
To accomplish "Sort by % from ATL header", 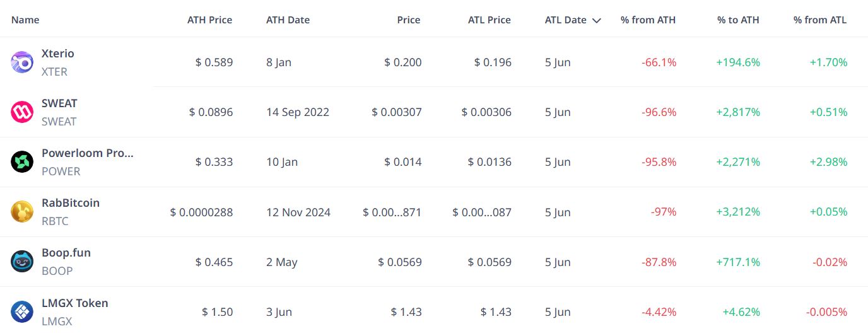I will (x=820, y=20).
